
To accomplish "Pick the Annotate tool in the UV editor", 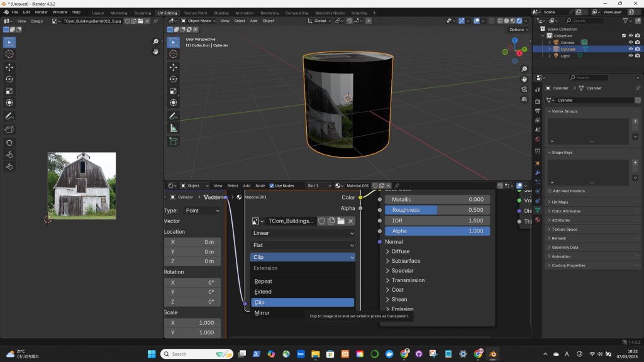I will tap(9, 116).
